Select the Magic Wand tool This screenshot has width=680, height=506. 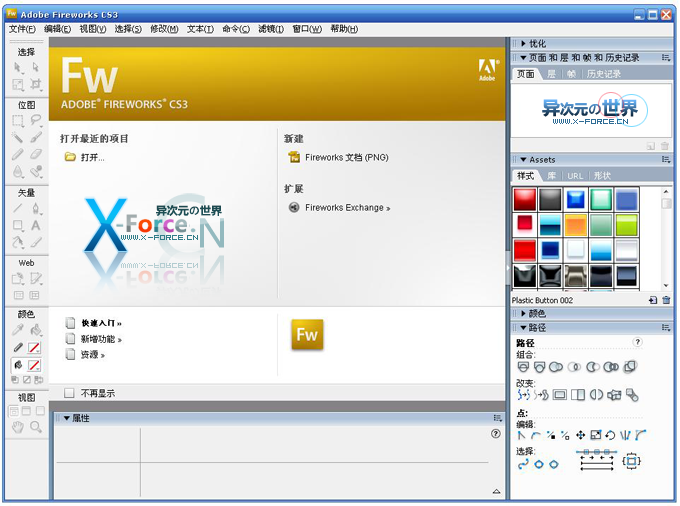tap(17, 137)
